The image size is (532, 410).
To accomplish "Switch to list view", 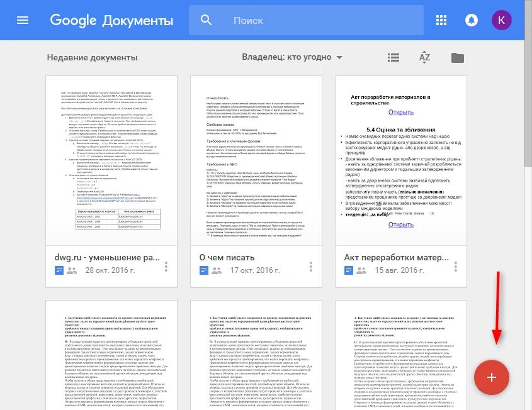I will tap(393, 58).
